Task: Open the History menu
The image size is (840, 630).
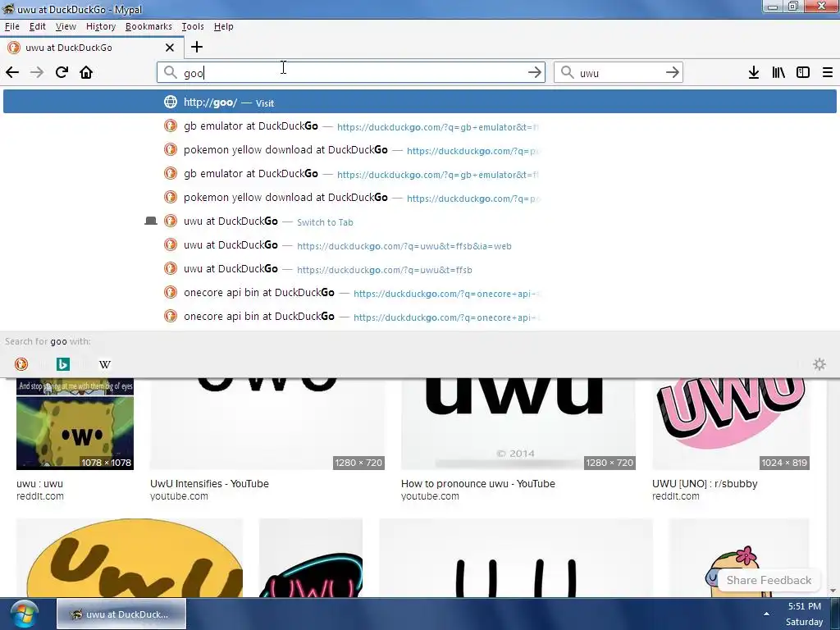Action: click(101, 26)
